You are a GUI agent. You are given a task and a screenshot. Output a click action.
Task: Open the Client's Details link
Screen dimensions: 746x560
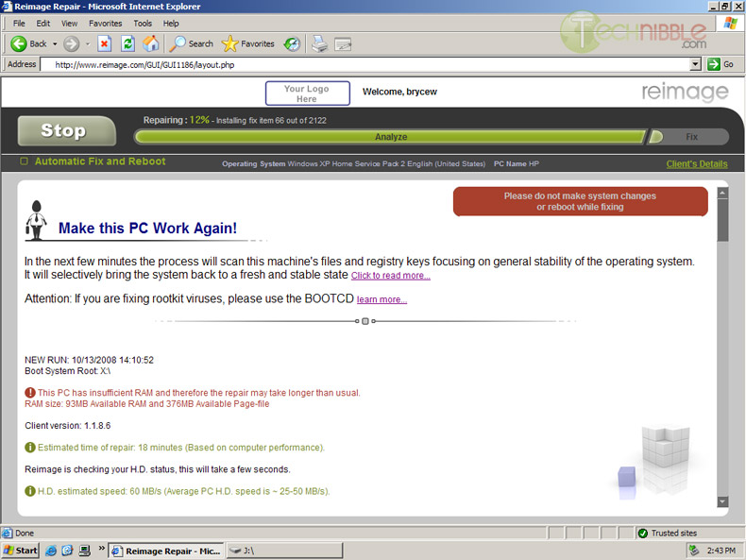(x=697, y=164)
